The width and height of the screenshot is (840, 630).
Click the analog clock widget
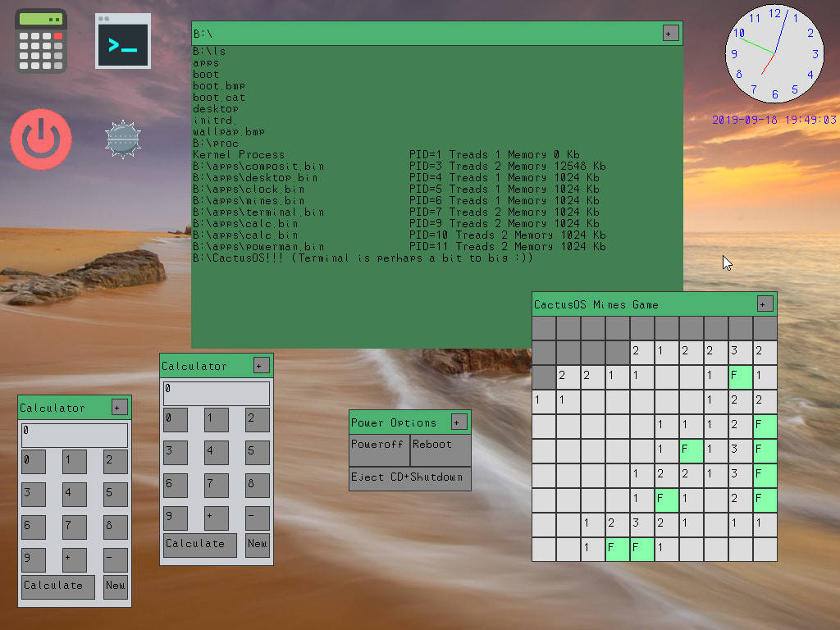coord(774,53)
